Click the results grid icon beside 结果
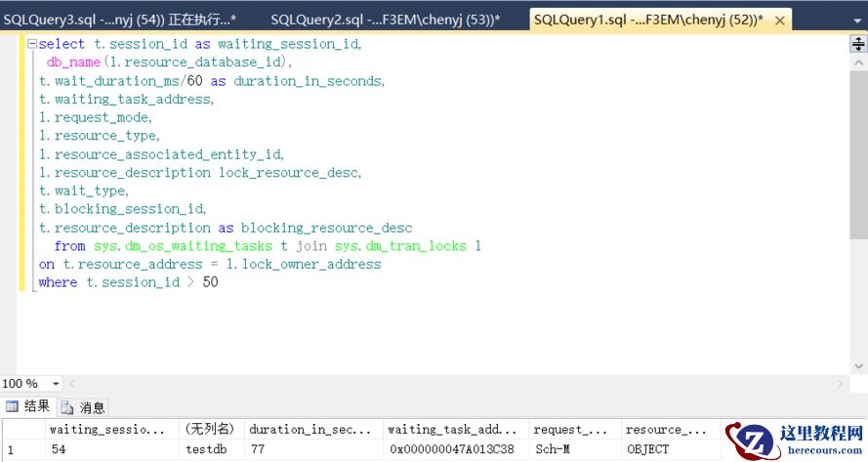The image size is (868, 462). pos(12,406)
